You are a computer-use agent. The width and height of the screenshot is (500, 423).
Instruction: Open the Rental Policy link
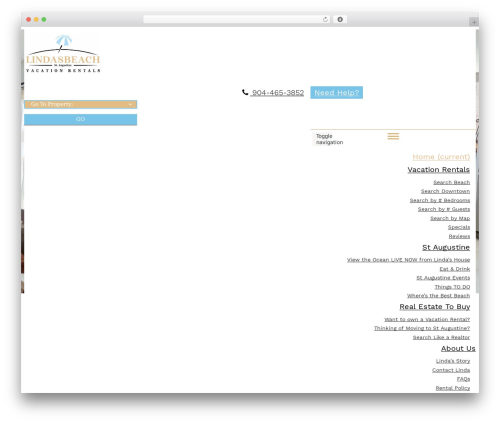tap(453, 388)
